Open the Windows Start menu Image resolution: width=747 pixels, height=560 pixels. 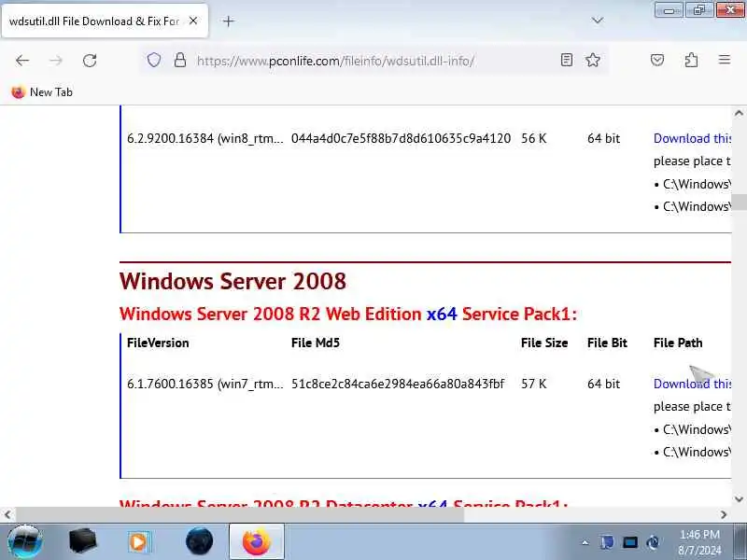25,541
